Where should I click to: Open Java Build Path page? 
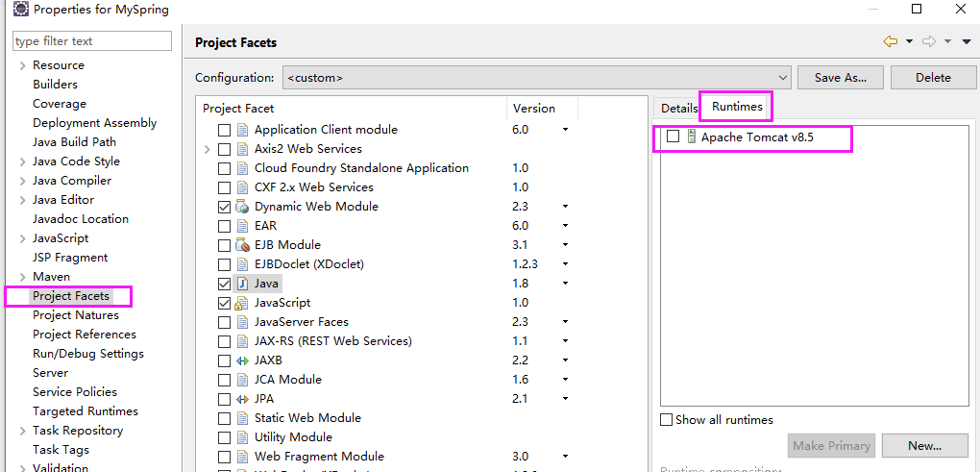point(74,142)
